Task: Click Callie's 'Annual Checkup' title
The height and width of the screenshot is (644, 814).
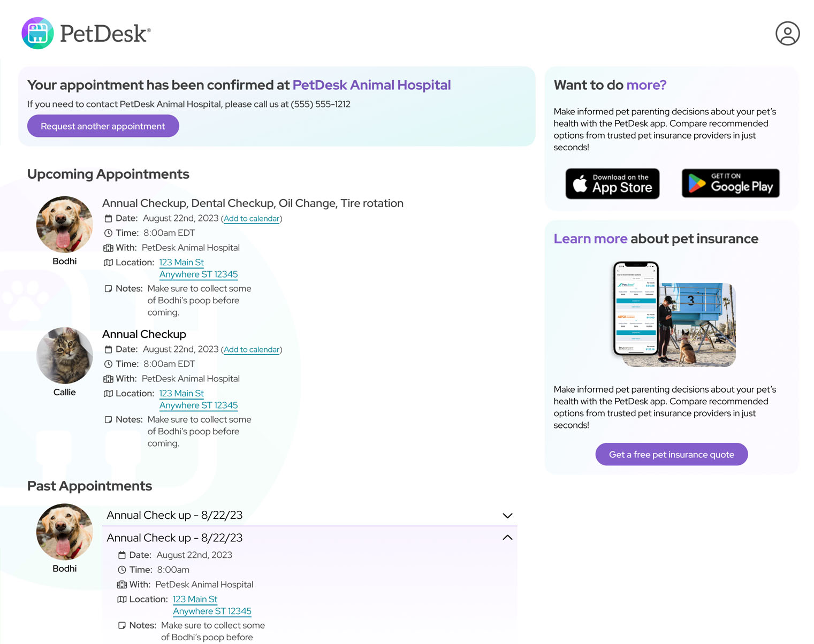Action: click(x=144, y=334)
